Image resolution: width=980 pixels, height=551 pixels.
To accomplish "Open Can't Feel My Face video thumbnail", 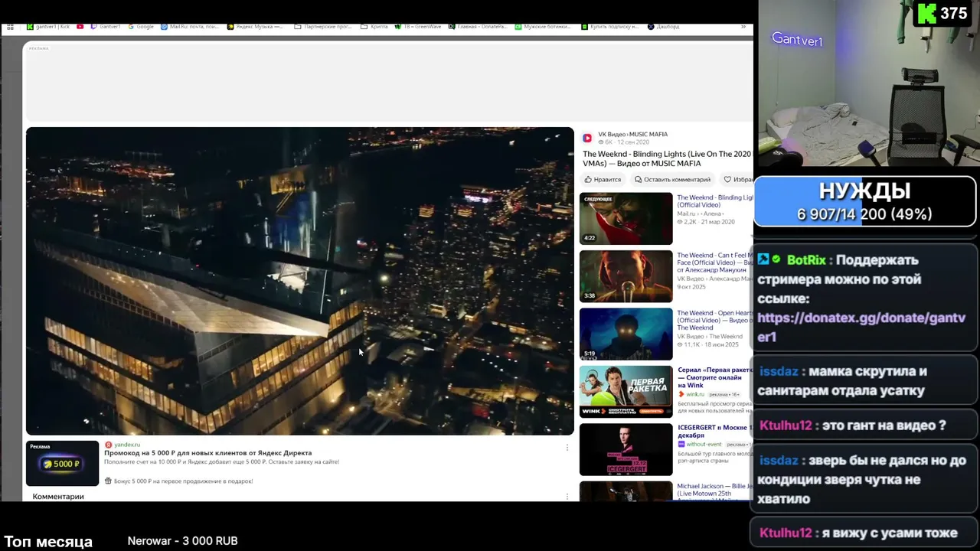I will [626, 276].
